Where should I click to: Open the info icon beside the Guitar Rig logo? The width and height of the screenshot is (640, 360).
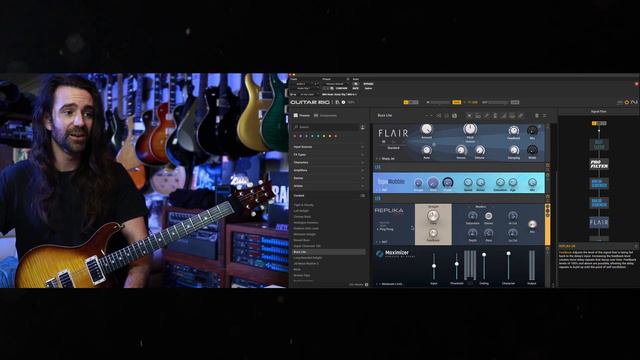[x=343, y=102]
